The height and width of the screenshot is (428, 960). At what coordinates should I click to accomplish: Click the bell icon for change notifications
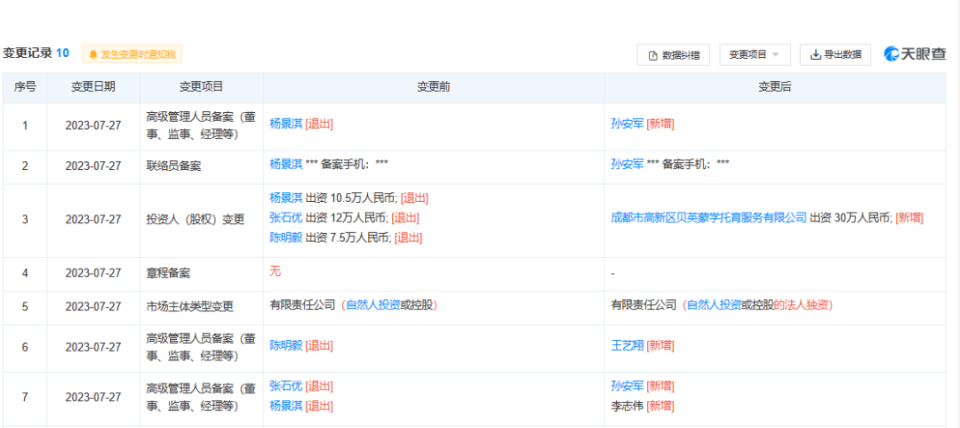point(93,54)
